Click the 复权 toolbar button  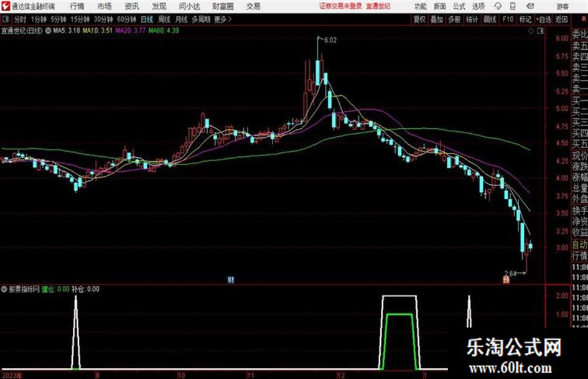point(419,19)
